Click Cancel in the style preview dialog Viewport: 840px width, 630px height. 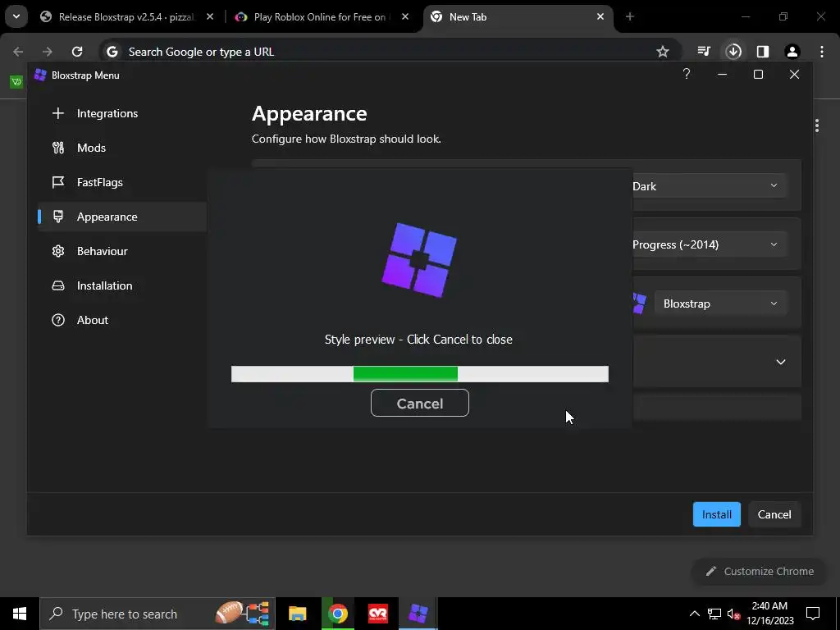(x=419, y=403)
